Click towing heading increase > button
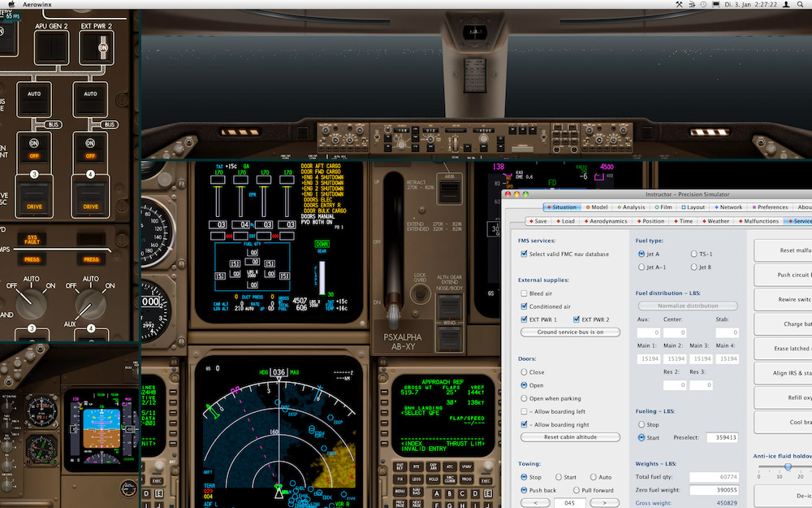 click(604, 503)
